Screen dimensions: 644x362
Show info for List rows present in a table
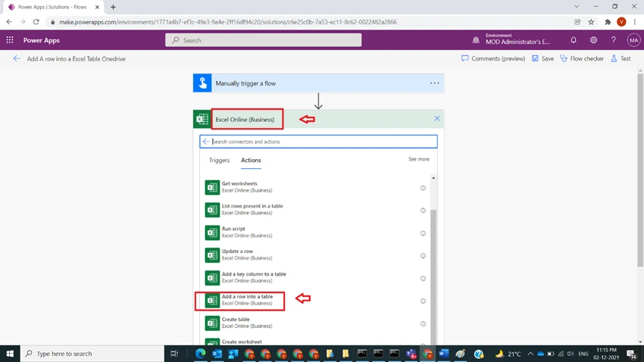pyautogui.click(x=423, y=211)
